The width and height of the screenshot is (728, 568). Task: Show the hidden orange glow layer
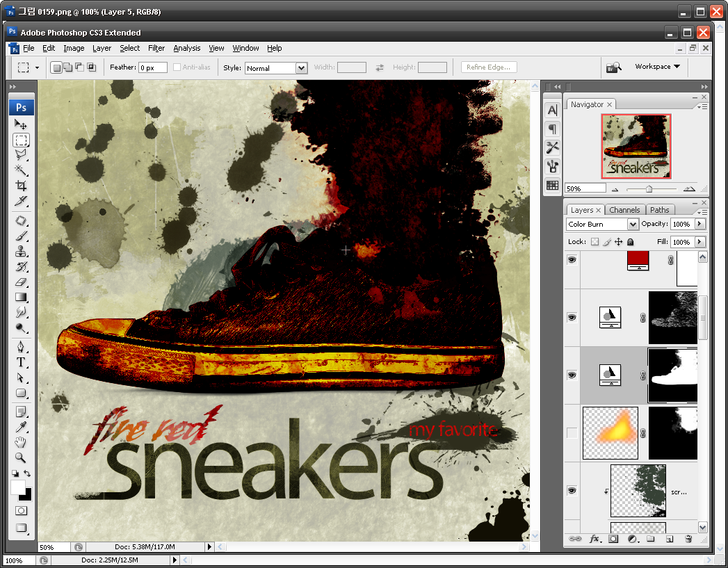pos(572,433)
